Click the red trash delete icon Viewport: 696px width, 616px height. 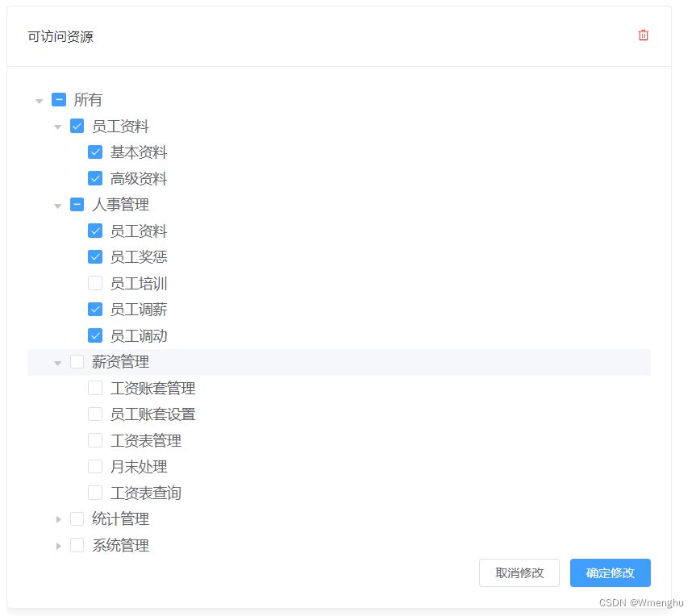[643, 35]
